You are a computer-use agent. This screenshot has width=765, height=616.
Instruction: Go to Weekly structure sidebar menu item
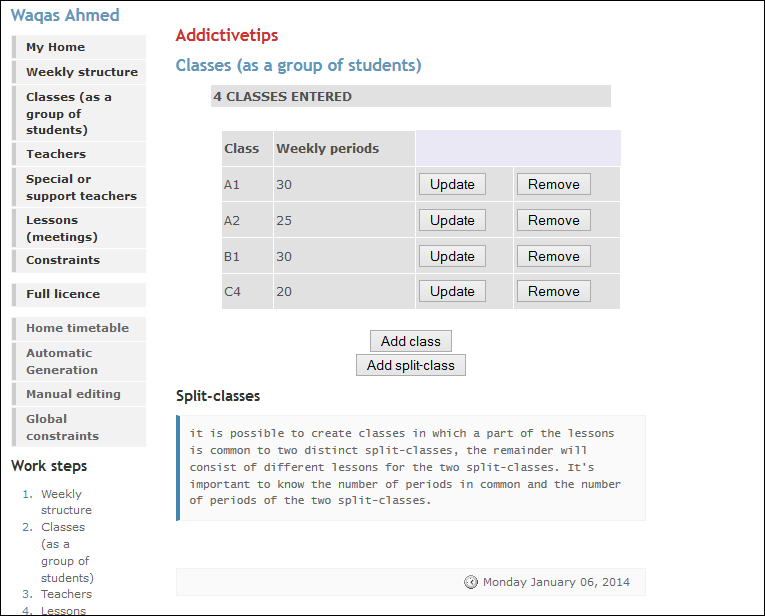pyautogui.click(x=79, y=72)
